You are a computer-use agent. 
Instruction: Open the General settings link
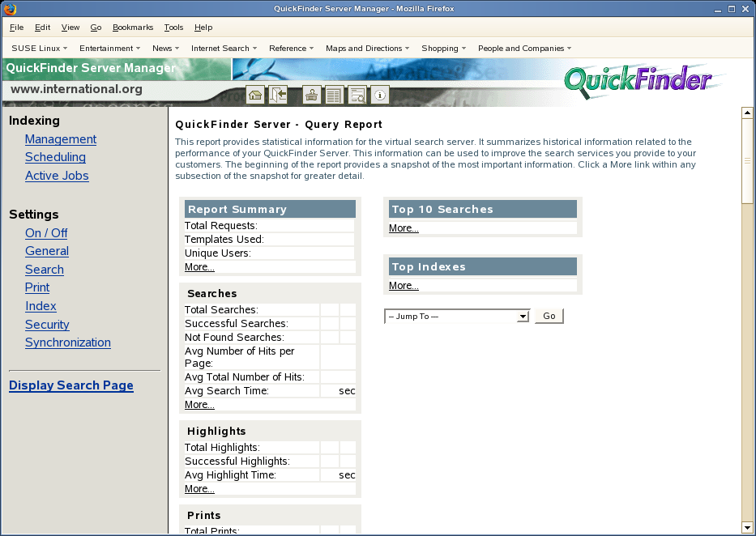tap(47, 251)
